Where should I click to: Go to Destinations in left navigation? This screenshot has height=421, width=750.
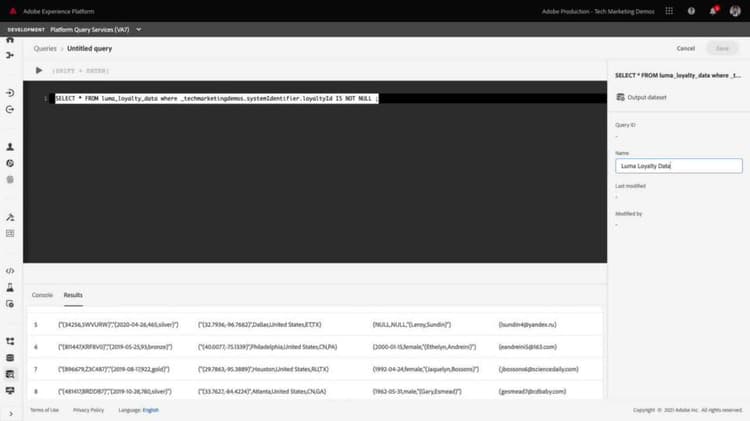click(10, 110)
